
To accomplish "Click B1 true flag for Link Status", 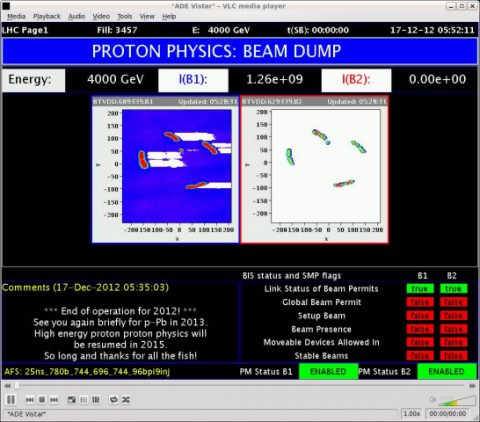I will (420, 289).
